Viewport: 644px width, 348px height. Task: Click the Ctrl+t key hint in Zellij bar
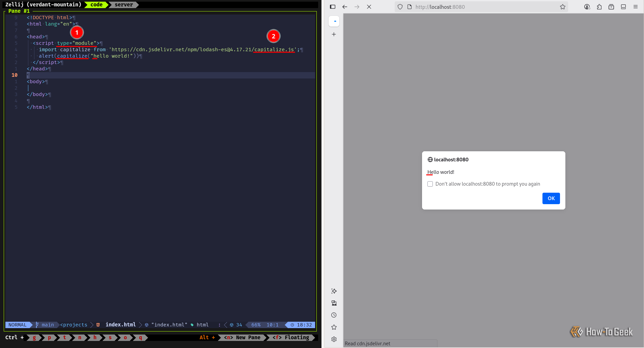[64, 338]
